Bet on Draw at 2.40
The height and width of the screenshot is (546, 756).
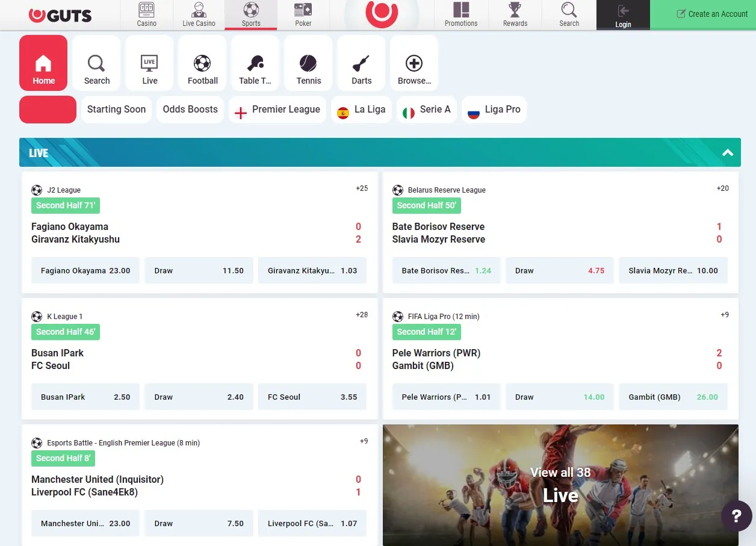199,397
